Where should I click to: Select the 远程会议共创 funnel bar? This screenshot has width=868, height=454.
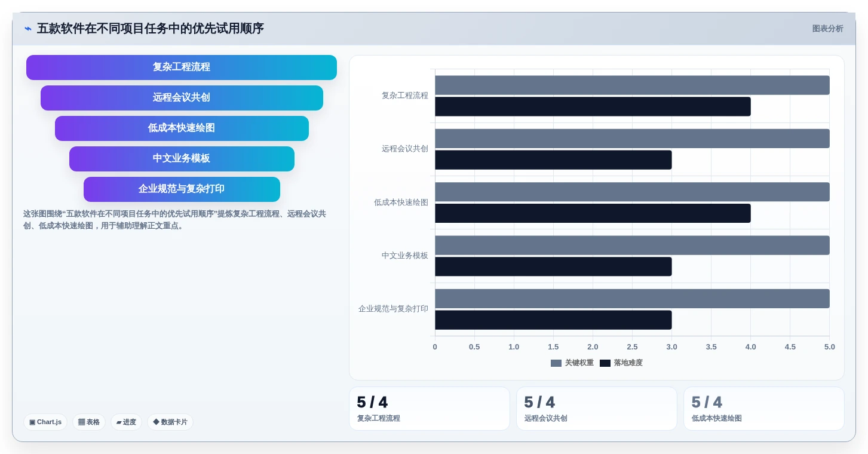(x=182, y=97)
